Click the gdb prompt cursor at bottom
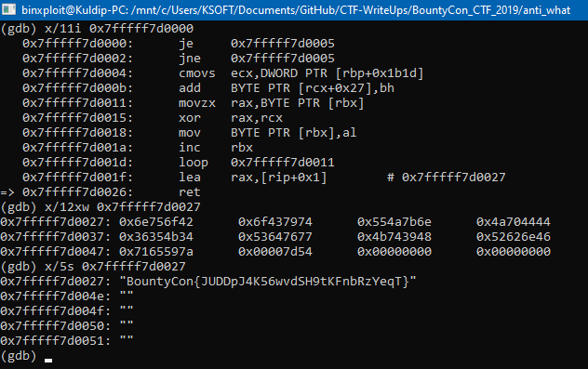This screenshot has width=588, height=369. pos(48,361)
